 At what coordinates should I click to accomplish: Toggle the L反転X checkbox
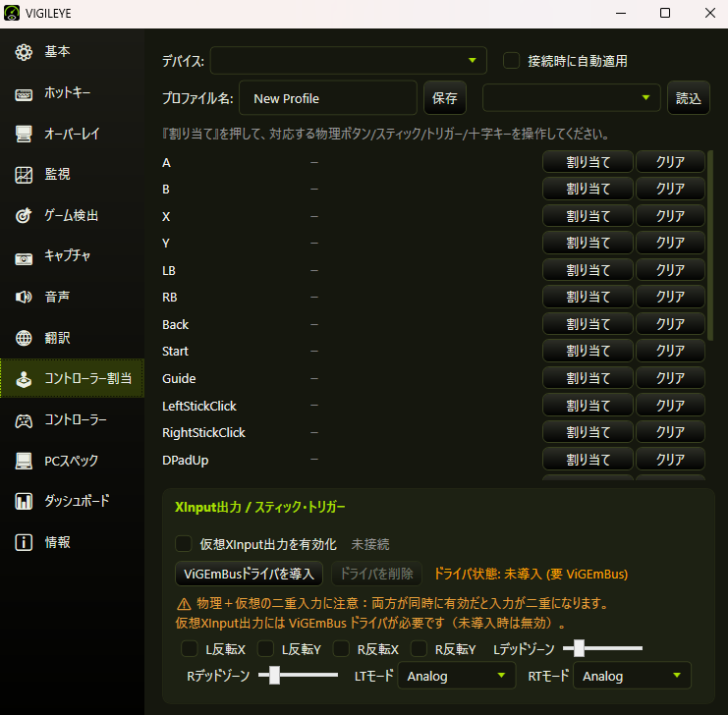189,648
